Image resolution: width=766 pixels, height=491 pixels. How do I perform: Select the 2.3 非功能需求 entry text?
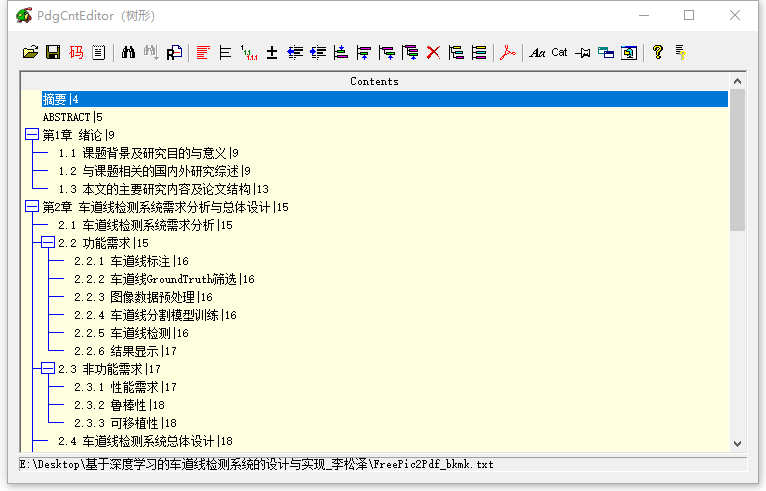pyautogui.click(x=109, y=369)
